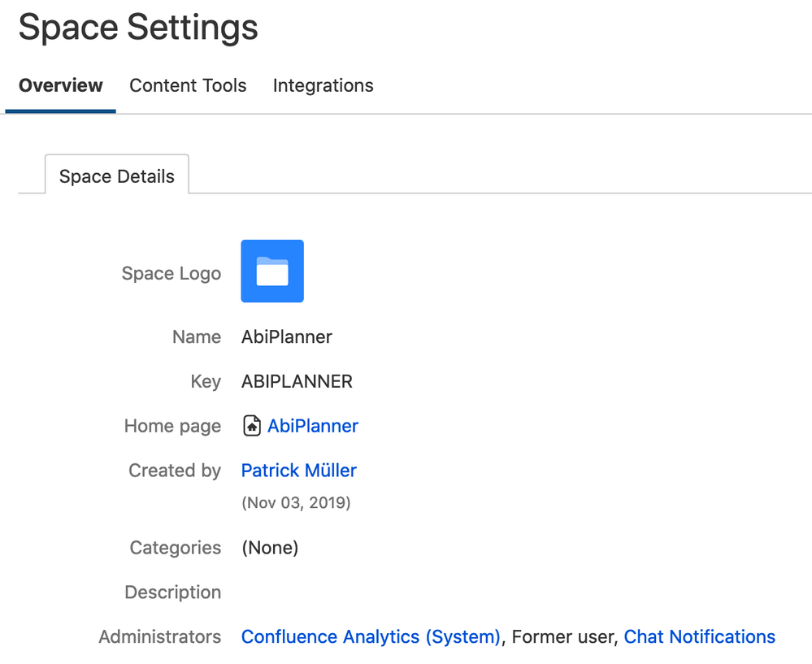
Task: Select the ABIPLANNER key value
Action: 297,381
